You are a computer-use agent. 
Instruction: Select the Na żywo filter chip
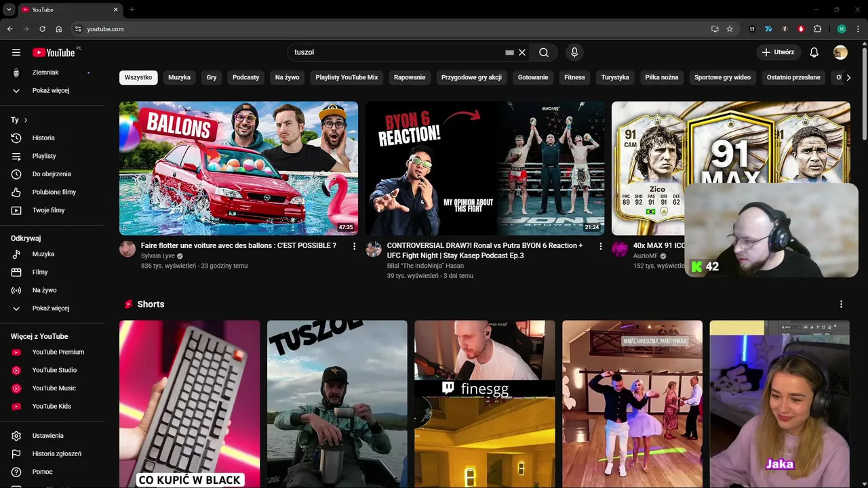(x=287, y=77)
